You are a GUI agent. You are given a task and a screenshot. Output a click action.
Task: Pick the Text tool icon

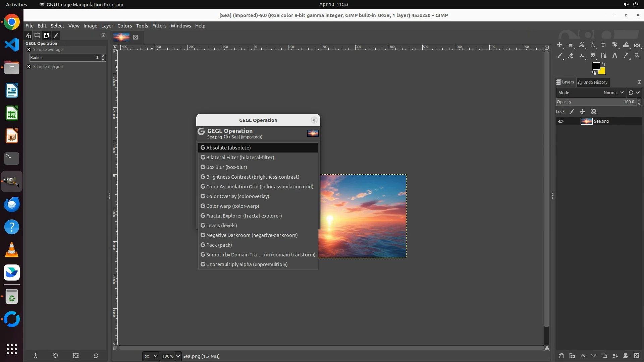[x=615, y=56]
